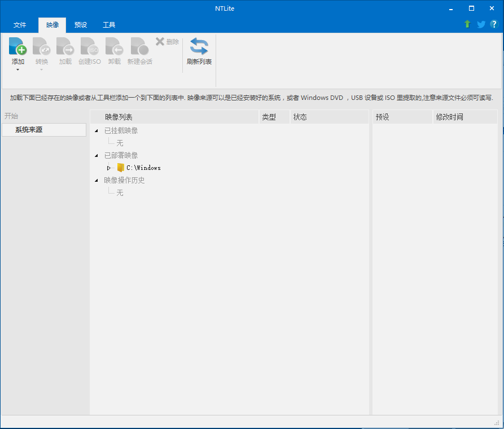Collapse the 已挂载映像 group
Viewport: 504px width, 429px height.
pos(96,130)
